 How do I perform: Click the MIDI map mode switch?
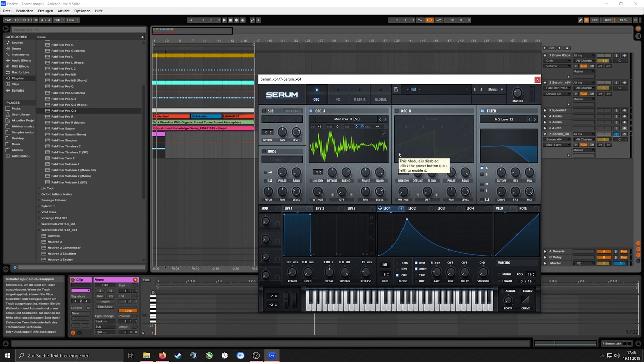coord(608,20)
